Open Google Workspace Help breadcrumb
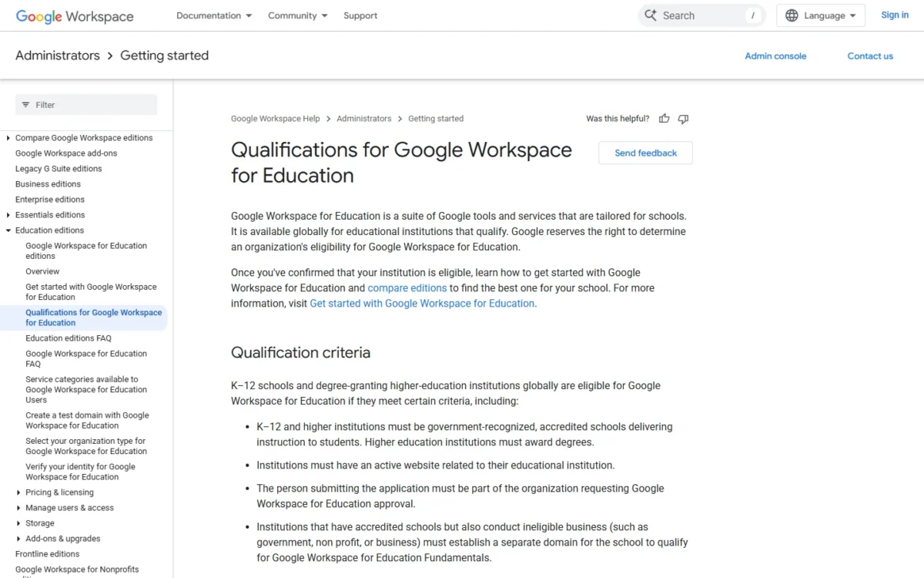This screenshot has height=578, width=924. [x=275, y=119]
